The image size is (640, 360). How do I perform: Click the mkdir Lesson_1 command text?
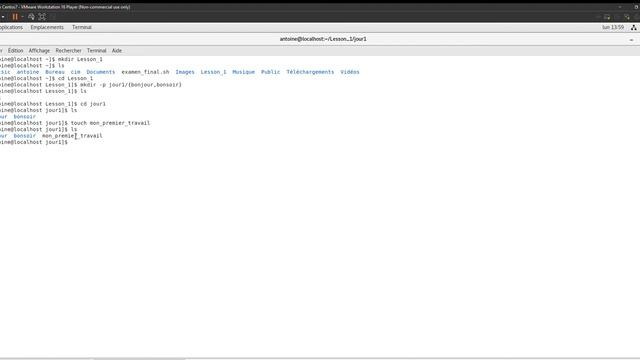coord(80,59)
